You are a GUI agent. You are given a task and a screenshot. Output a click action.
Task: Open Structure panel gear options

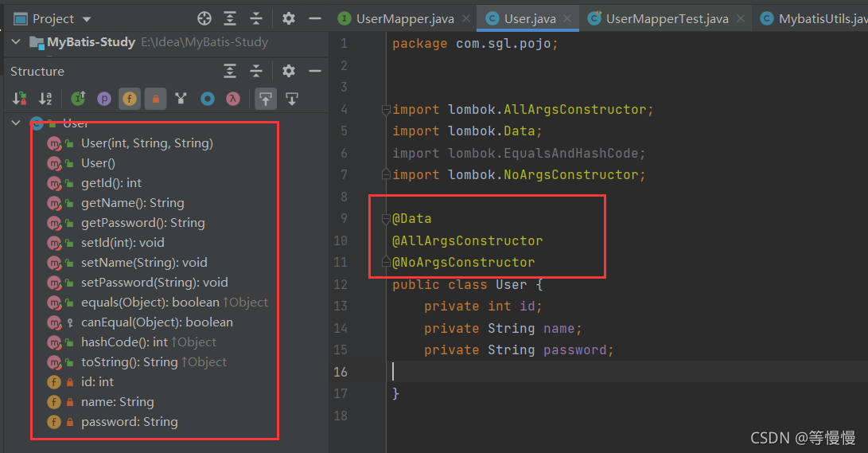click(289, 71)
